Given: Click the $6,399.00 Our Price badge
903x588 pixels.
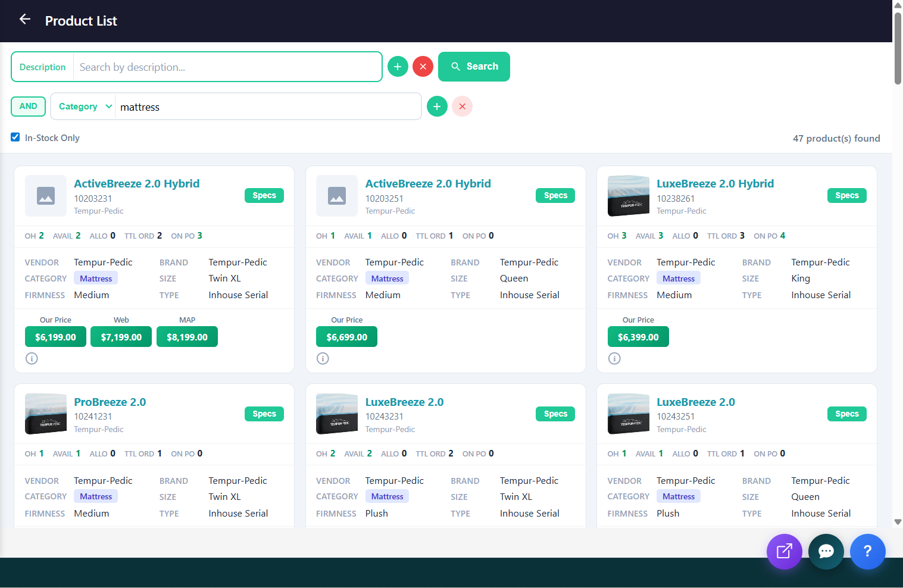Looking at the screenshot, I should (638, 337).
